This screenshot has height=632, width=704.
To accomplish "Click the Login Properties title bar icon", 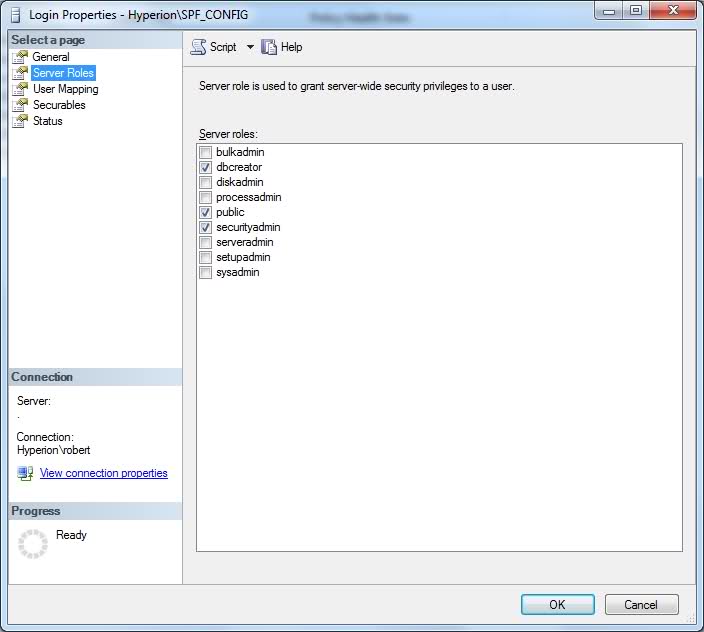I will coord(16,15).
